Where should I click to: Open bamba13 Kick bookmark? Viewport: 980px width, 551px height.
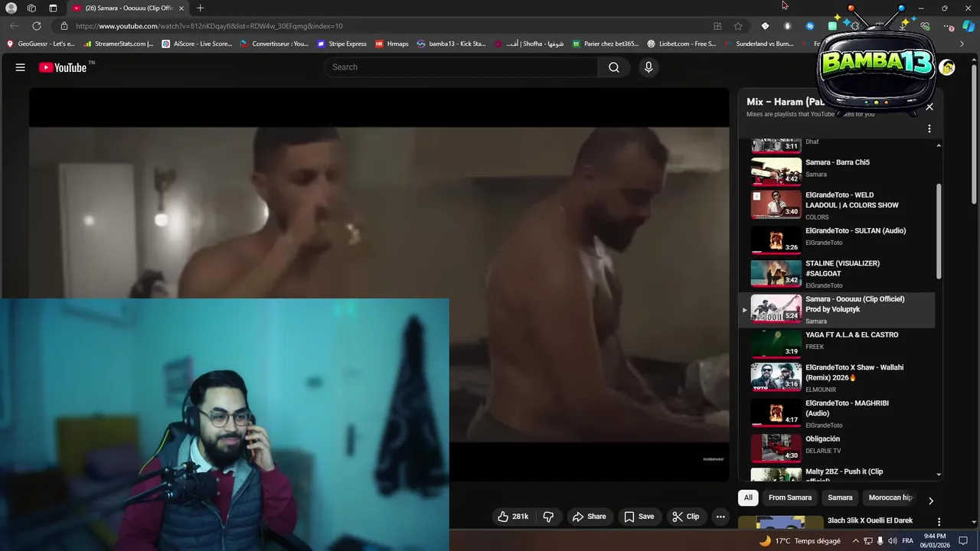click(452, 44)
